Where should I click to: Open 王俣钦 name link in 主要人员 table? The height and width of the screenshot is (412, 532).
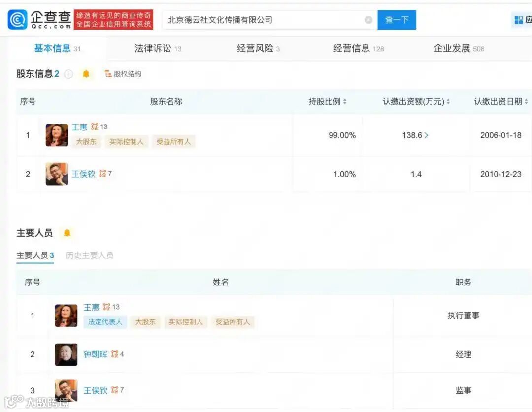point(96,390)
